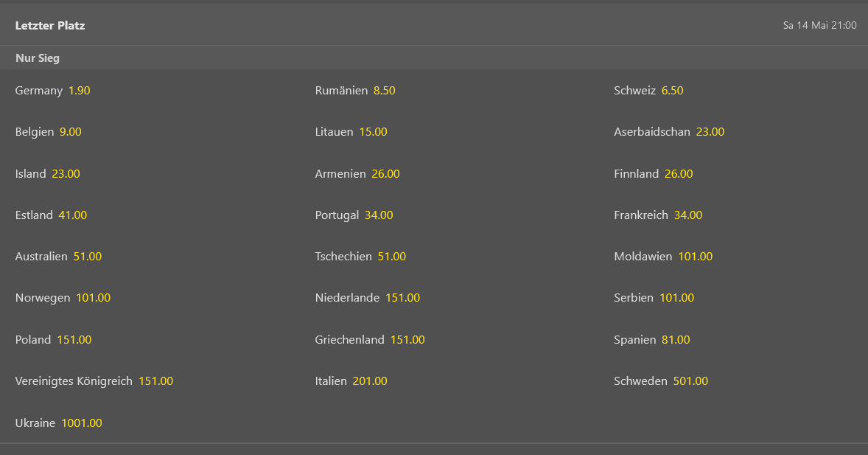Choose Estland at 41.00
The height and width of the screenshot is (455, 868).
[x=51, y=215]
